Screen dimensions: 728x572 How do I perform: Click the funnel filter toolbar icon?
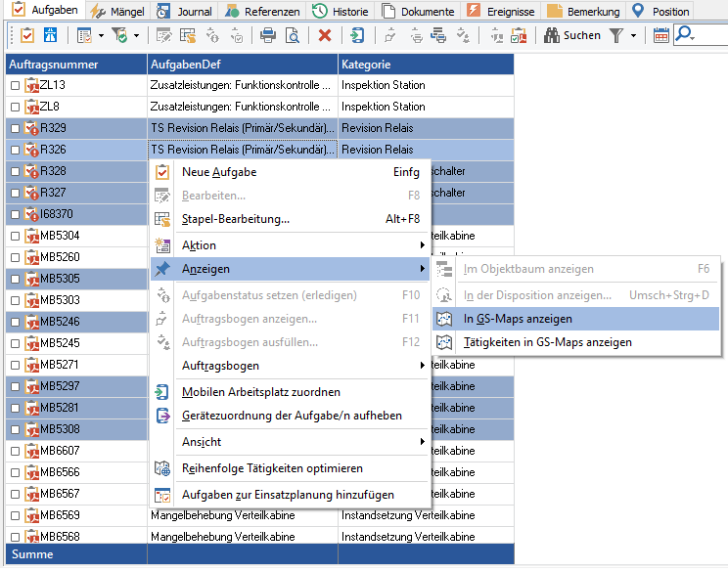[x=616, y=35]
